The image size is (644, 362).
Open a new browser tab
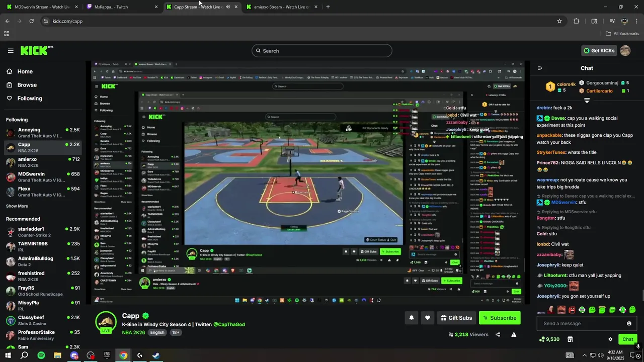328,7
